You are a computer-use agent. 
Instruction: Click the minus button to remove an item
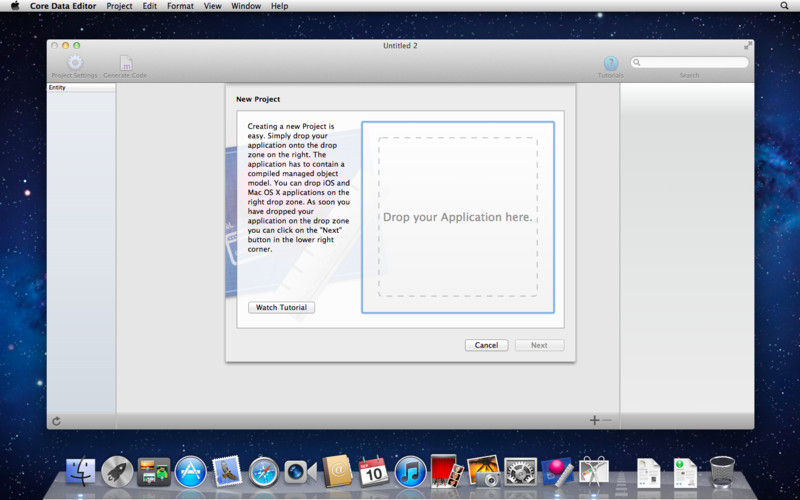click(x=607, y=420)
